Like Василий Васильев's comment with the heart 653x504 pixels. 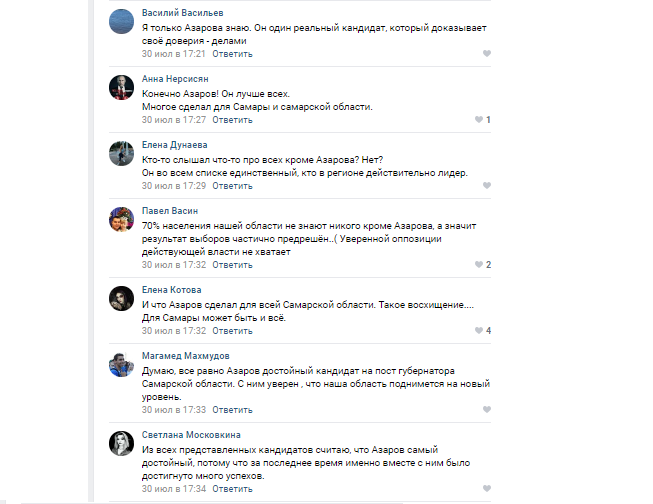coord(487,54)
